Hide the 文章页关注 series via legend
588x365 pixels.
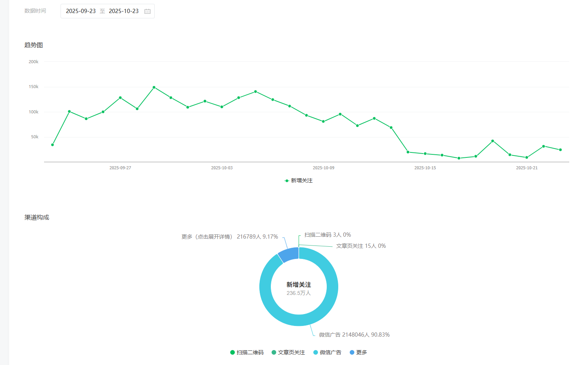(288, 352)
